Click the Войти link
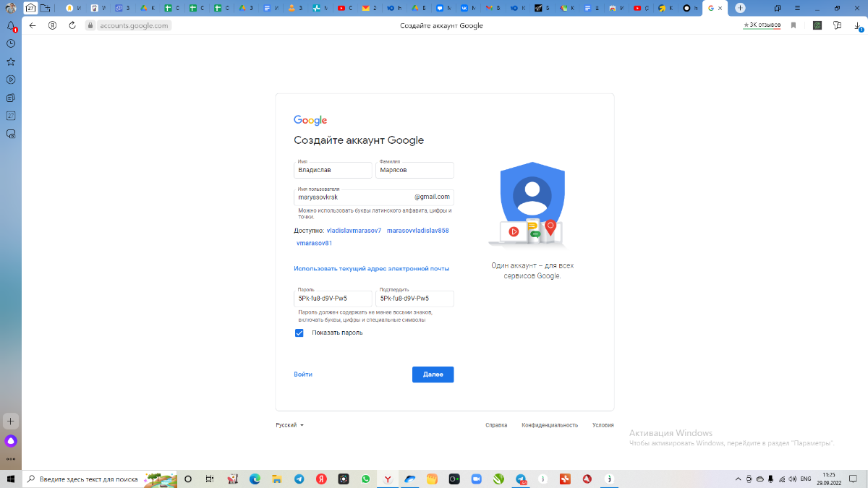868x488 pixels. [x=303, y=374]
